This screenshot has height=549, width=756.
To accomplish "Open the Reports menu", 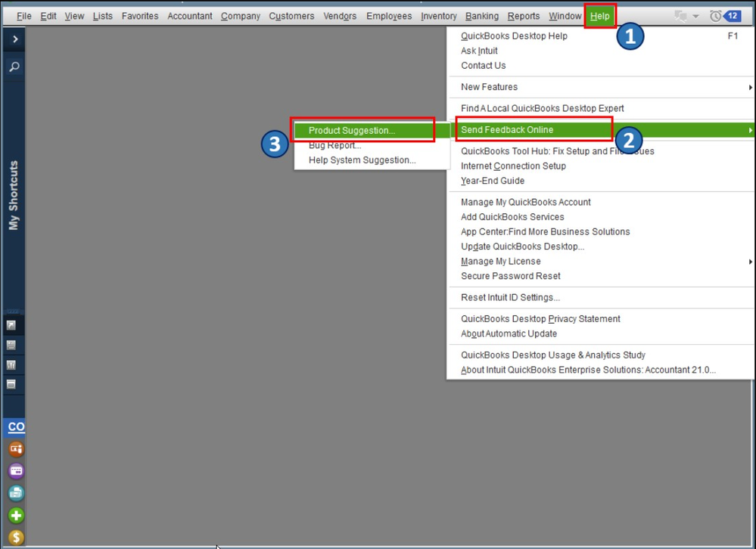I will pos(523,16).
